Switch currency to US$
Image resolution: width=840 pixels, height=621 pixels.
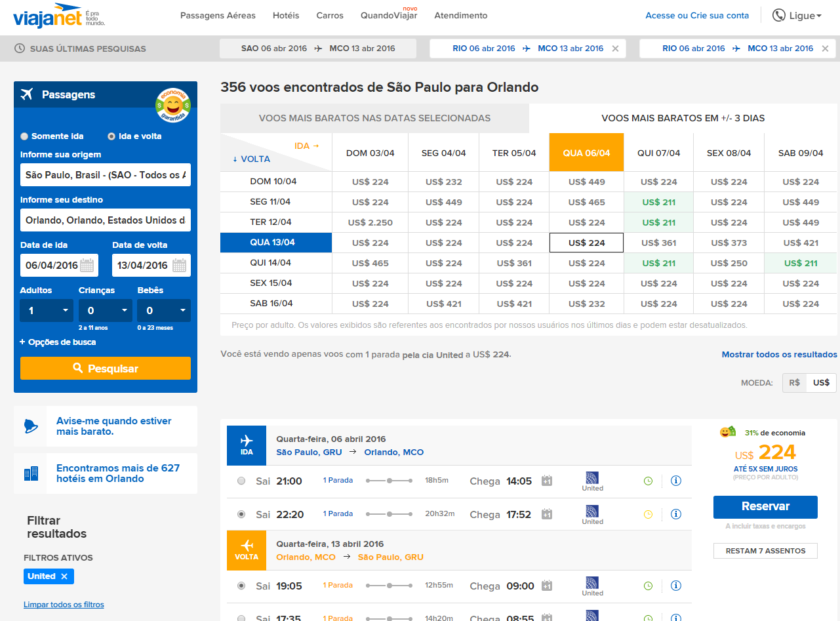(x=821, y=383)
